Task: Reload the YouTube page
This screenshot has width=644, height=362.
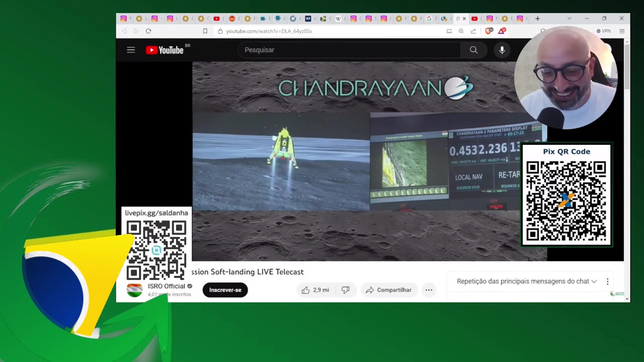Action: coord(148,31)
